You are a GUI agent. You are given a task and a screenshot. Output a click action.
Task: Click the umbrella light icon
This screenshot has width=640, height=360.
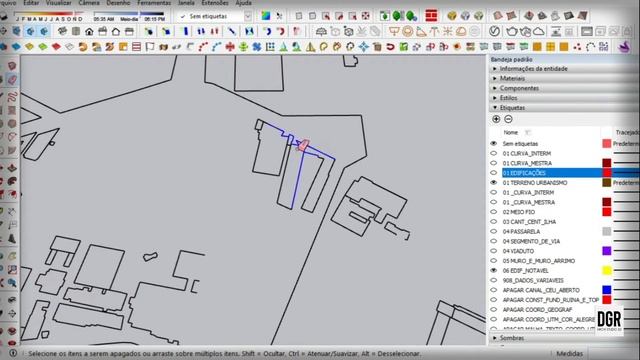coord(322,31)
